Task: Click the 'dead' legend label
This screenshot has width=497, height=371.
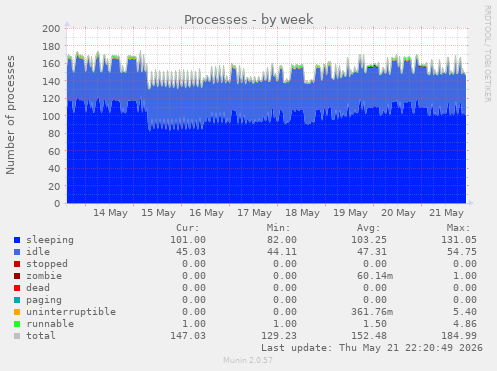Action: pos(38,288)
